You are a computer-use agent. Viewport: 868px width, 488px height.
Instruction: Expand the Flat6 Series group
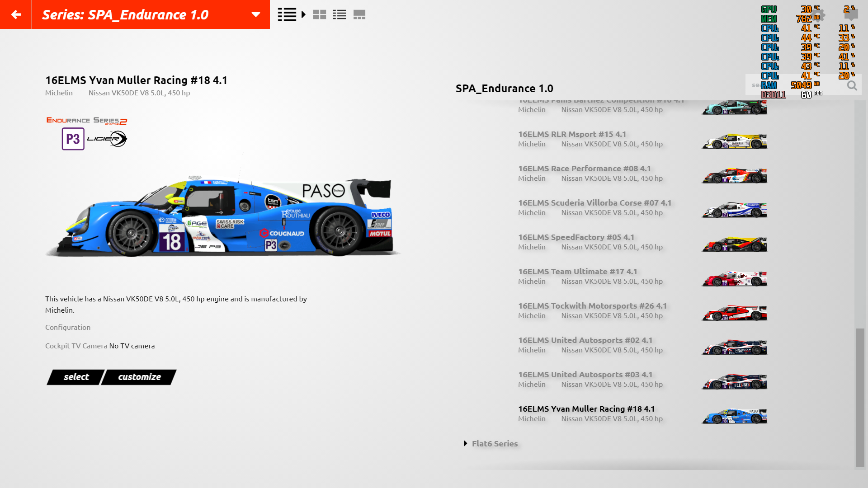495,443
